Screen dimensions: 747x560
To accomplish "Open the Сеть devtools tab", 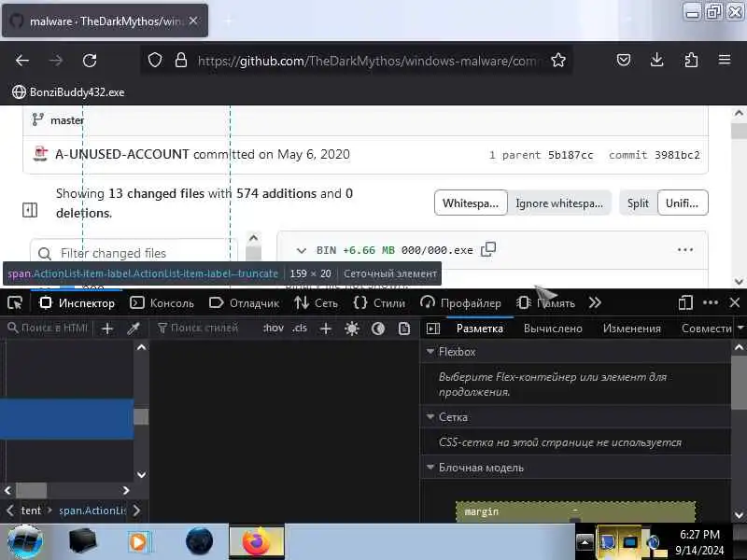I will [316, 302].
